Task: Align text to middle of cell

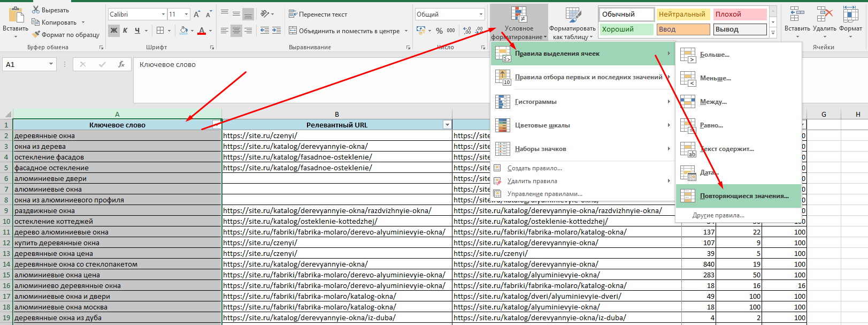Action: coord(236,14)
